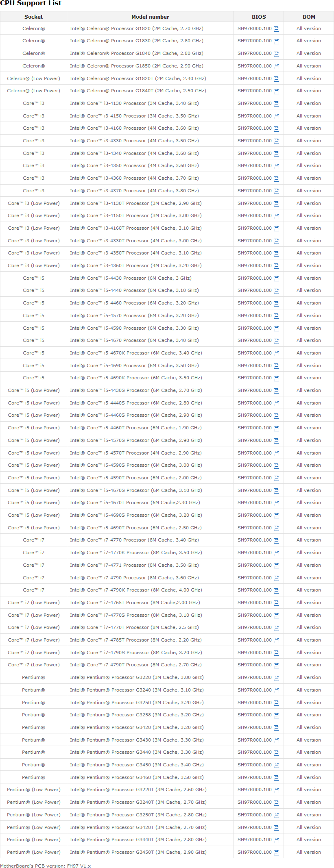
Task: Click save icon in the i3-4150T row
Action: [277, 216]
